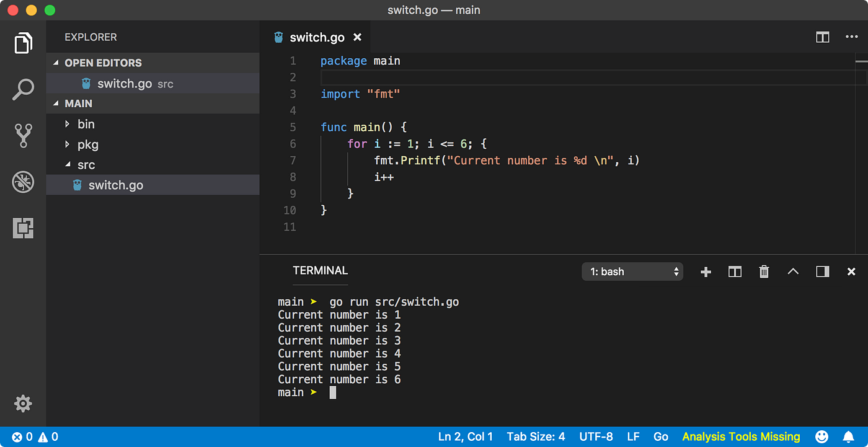Collapse the OPEN EDITORS section header
The width and height of the screenshot is (868, 447).
pyautogui.click(x=102, y=63)
